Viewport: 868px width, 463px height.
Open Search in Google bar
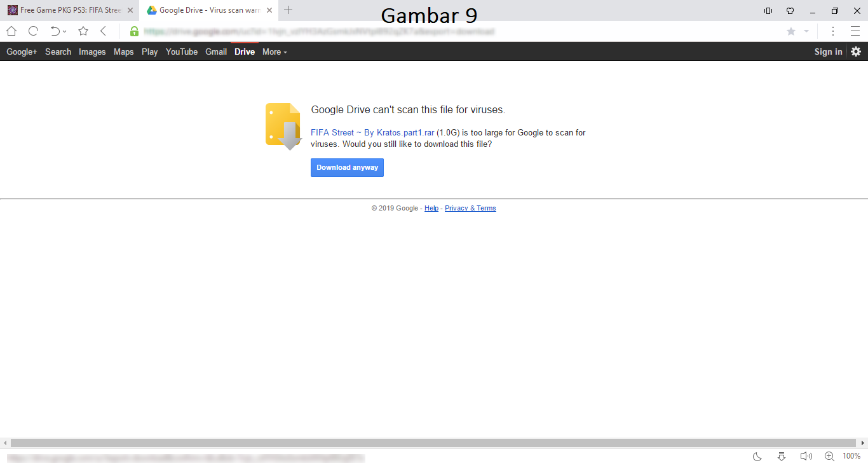58,52
